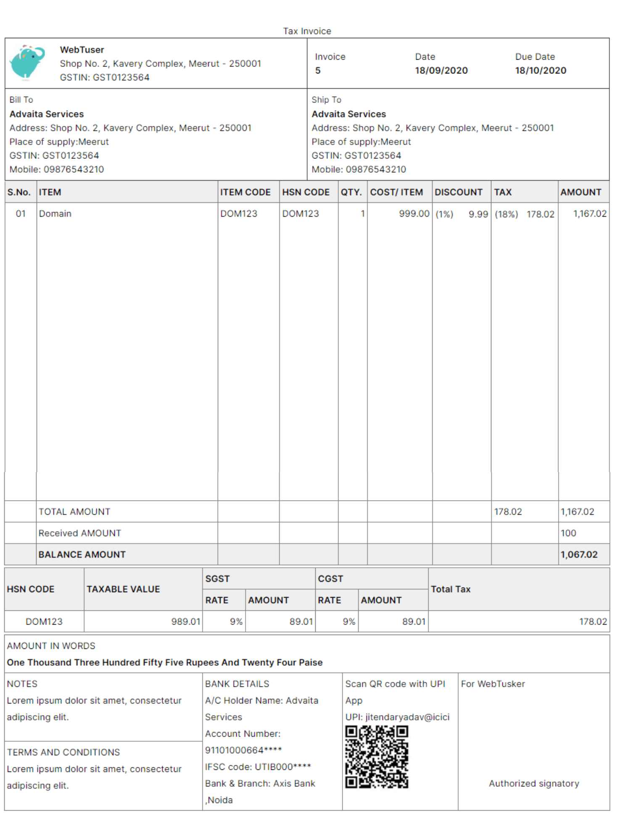Click the invoice date '18/09/2020'

point(441,71)
